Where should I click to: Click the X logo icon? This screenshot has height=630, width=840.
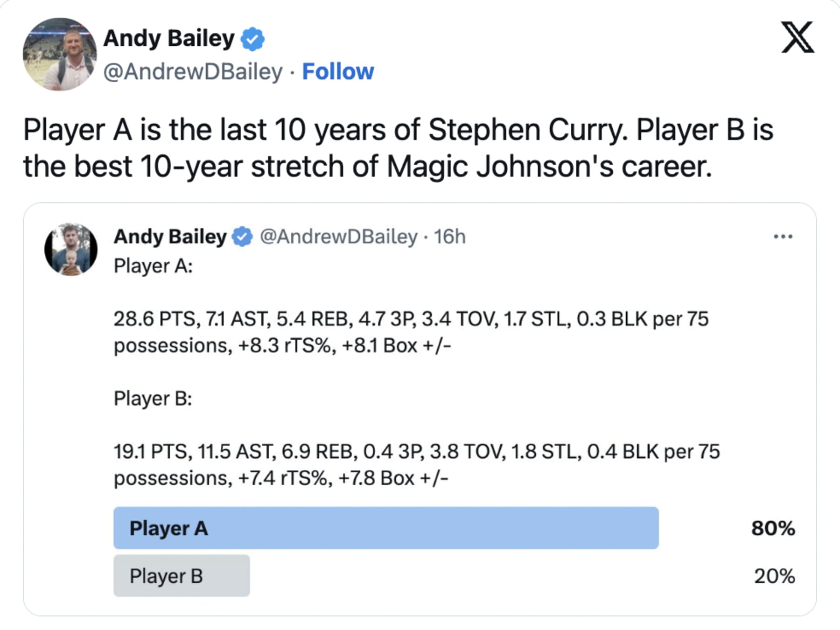[x=798, y=37]
